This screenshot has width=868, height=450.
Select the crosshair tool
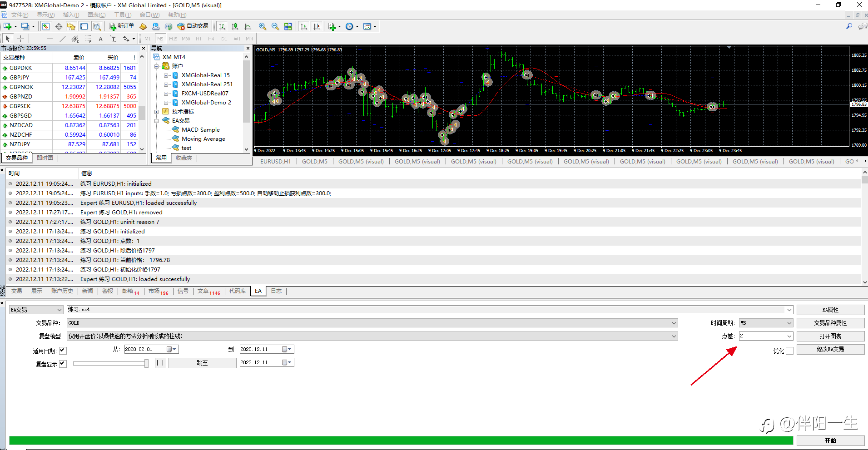coord(20,39)
